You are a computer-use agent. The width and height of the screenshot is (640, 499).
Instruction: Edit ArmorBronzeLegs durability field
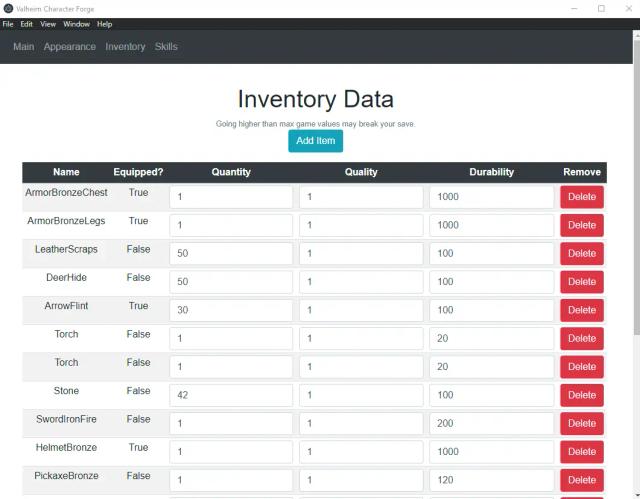pyautogui.click(x=491, y=225)
